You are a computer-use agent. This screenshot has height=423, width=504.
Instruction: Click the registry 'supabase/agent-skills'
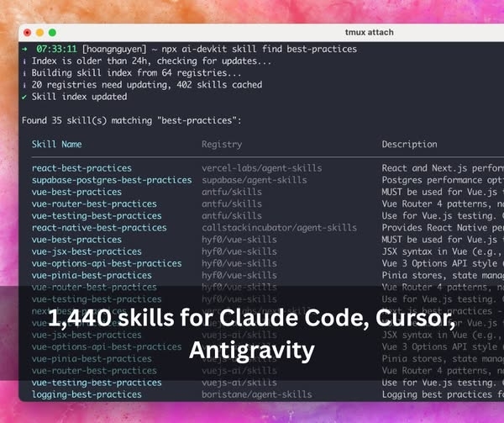point(255,180)
